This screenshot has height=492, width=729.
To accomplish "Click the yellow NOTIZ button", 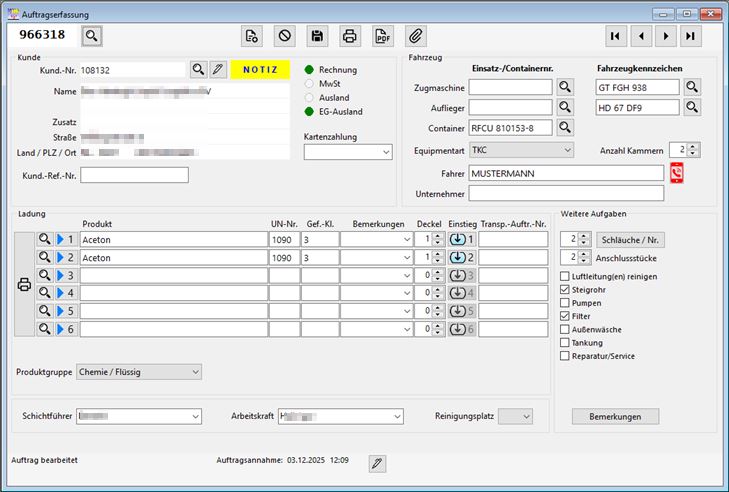I will click(x=260, y=70).
